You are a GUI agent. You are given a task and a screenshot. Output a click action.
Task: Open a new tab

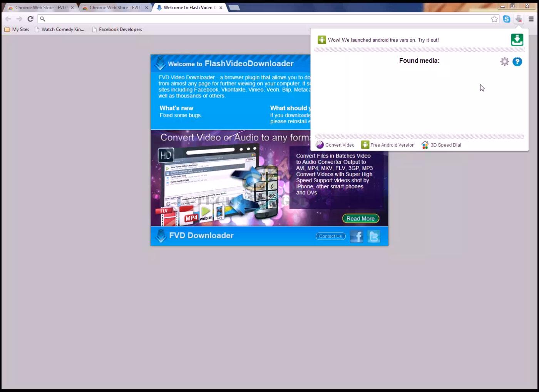click(x=234, y=8)
